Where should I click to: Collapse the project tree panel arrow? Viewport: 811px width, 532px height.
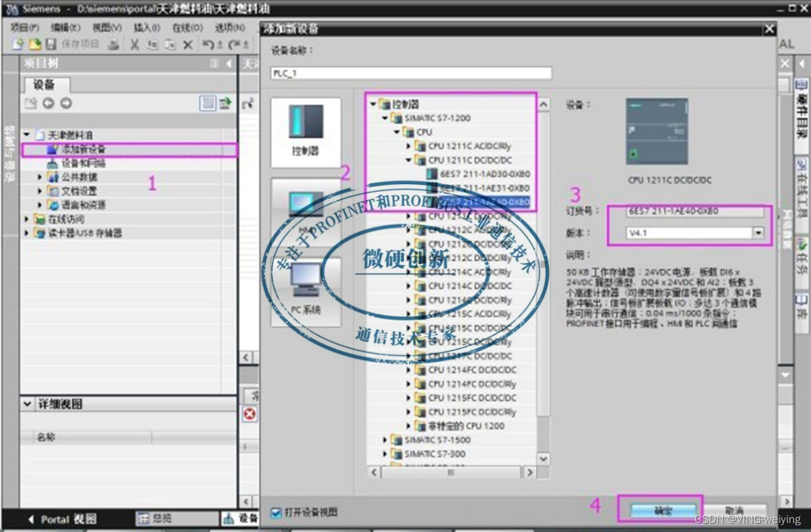[229, 63]
